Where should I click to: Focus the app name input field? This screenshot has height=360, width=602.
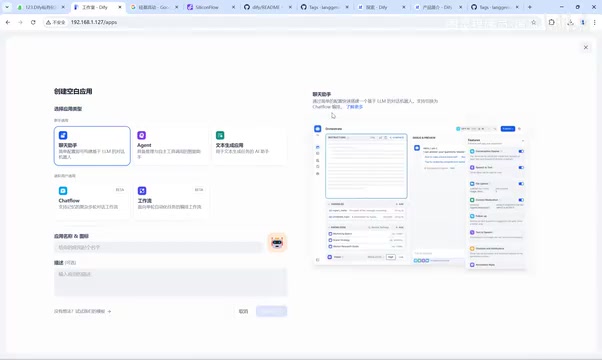click(x=159, y=248)
